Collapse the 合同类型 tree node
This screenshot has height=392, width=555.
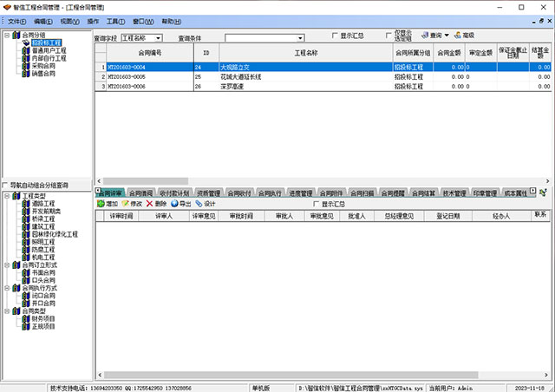tap(7, 310)
